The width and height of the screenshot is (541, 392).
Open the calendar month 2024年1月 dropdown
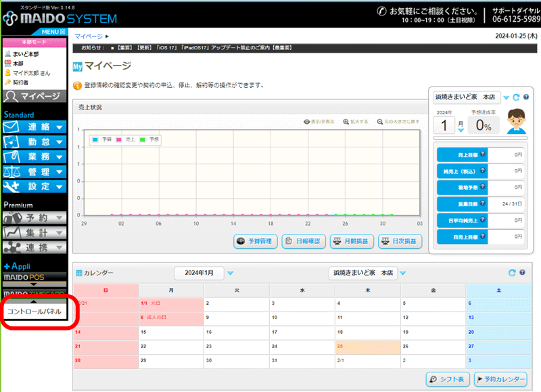point(231,273)
